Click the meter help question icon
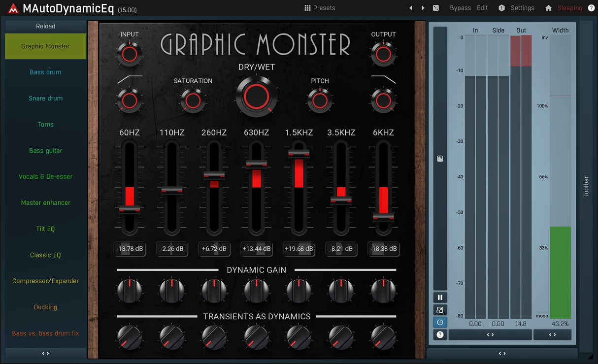The image size is (598, 364). coord(440,334)
